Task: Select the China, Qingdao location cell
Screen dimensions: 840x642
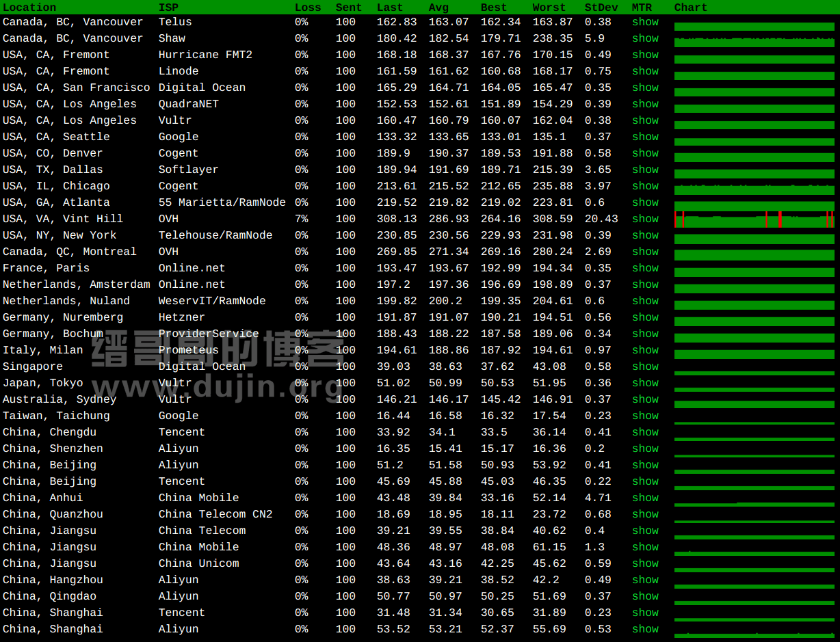Action: coord(49,596)
